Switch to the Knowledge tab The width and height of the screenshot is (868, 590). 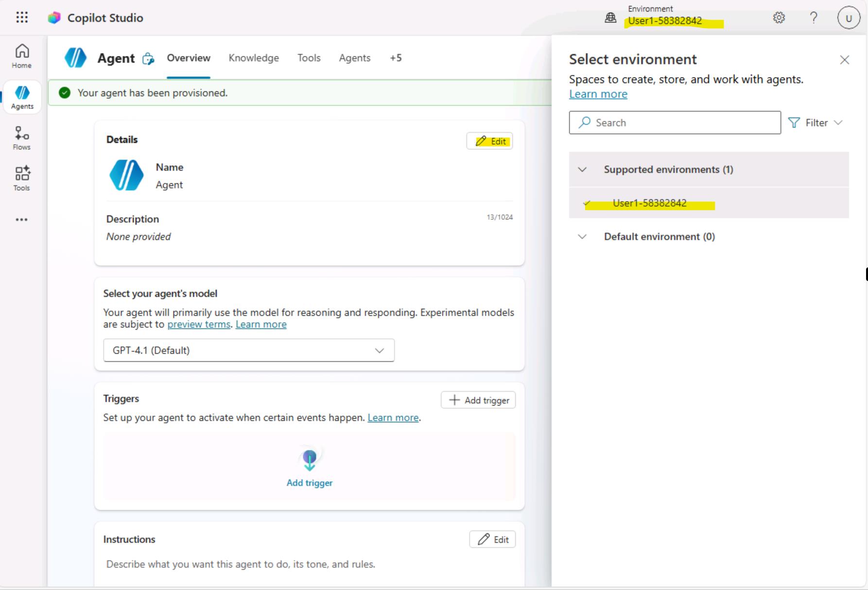pyautogui.click(x=254, y=58)
